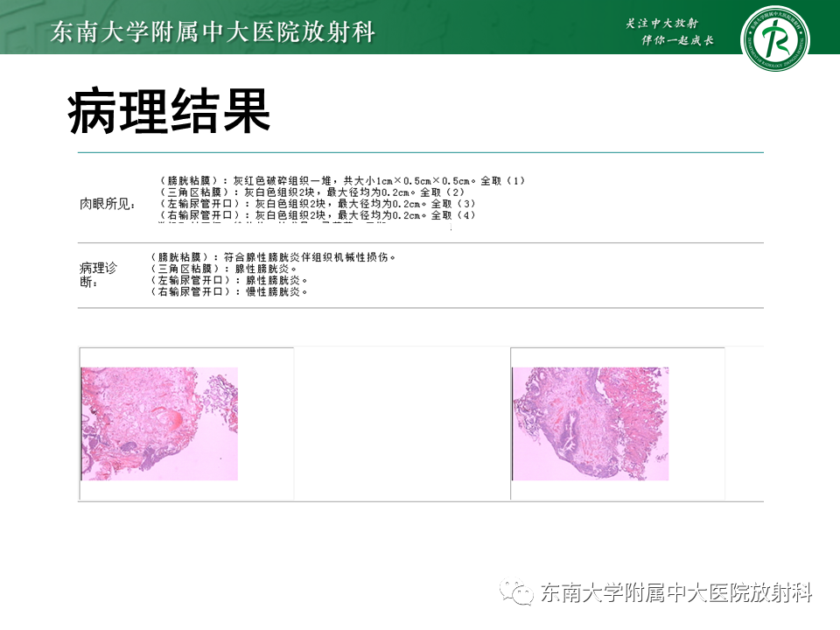Click the gross finding line ending 全取（3）

coord(317,204)
